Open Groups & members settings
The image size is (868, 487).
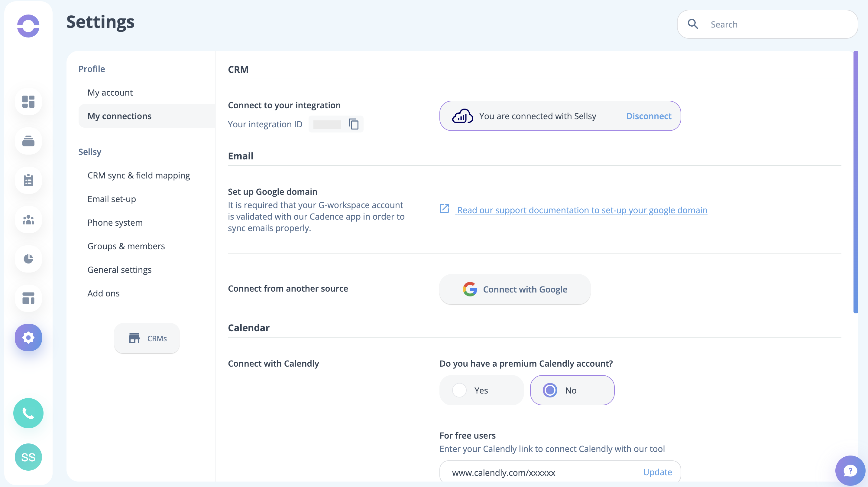pyautogui.click(x=126, y=246)
